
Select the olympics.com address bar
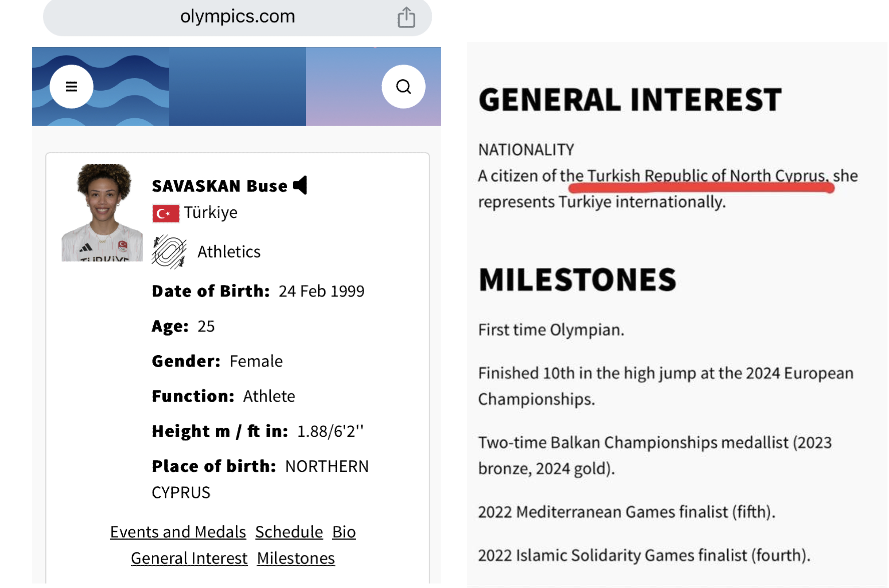tap(237, 18)
